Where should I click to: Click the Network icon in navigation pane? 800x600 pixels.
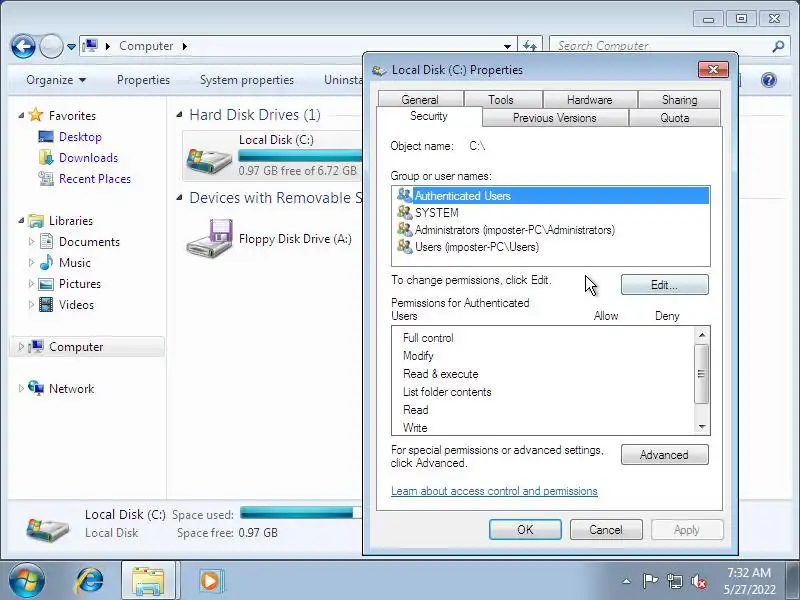click(x=36, y=388)
